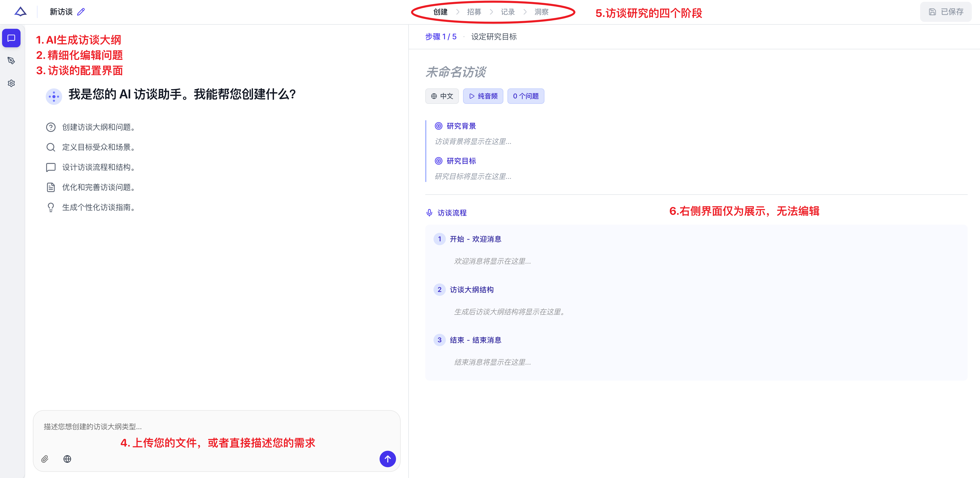Screen dimensions: 980x478
Task: Switch to the 洞察 stage tab
Action: pos(541,12)
